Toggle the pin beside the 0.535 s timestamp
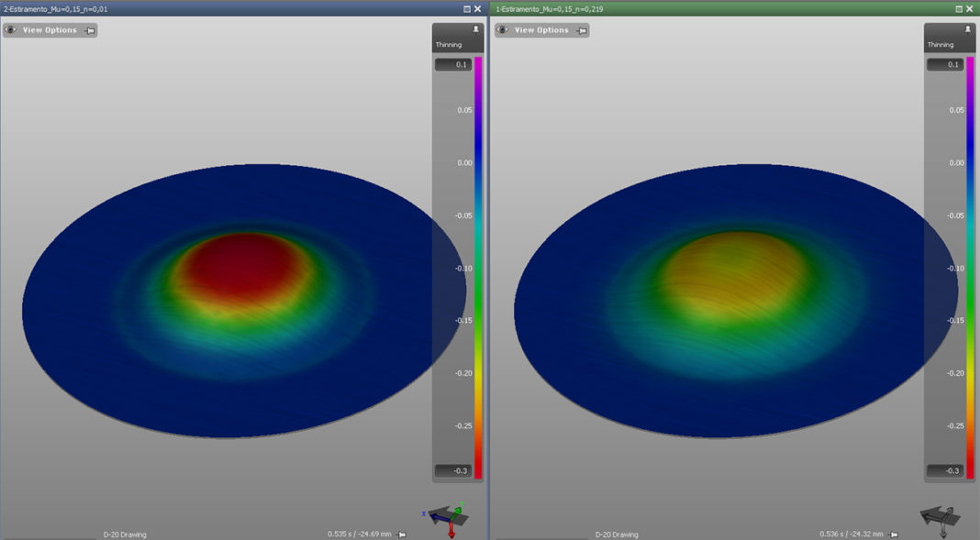The width and height of the screenshot is (980, 540). (x=401, y=533)
